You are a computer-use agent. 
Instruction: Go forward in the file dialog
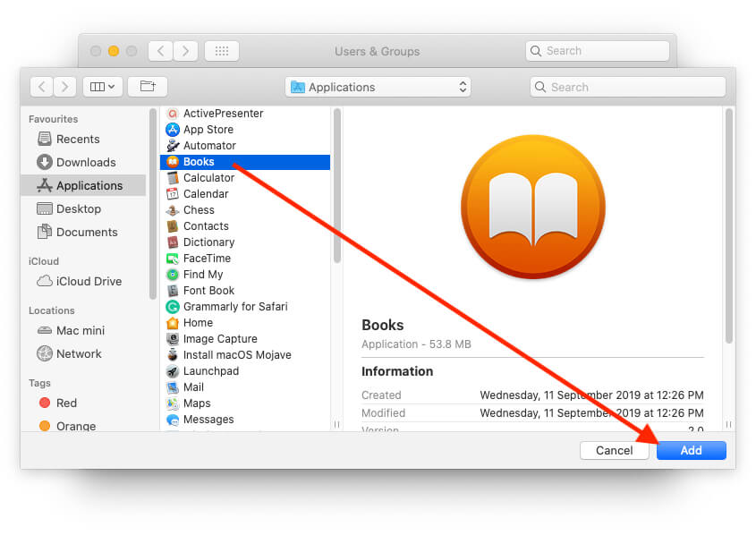pyautogui.click(x=64, y=87)
